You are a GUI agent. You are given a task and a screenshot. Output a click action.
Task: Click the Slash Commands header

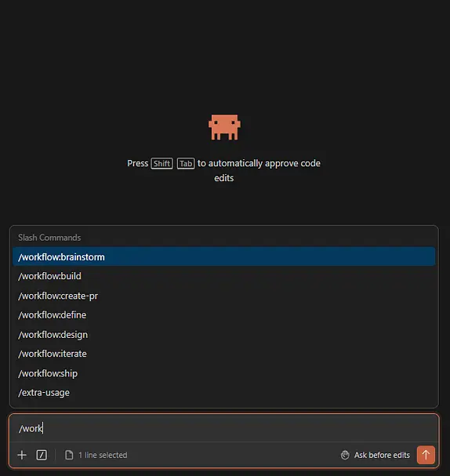click(49, 238)
